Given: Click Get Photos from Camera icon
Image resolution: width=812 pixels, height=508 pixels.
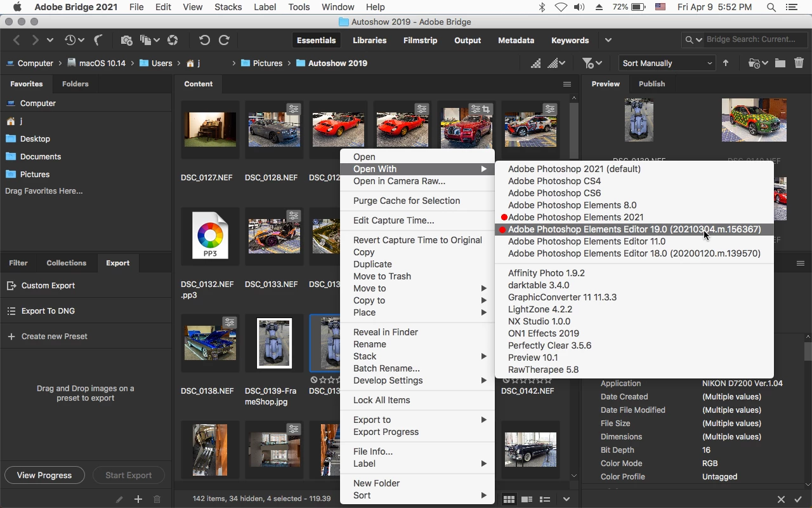Looking at the screenshot, I should pyautogui.click(x=126, y=40).
